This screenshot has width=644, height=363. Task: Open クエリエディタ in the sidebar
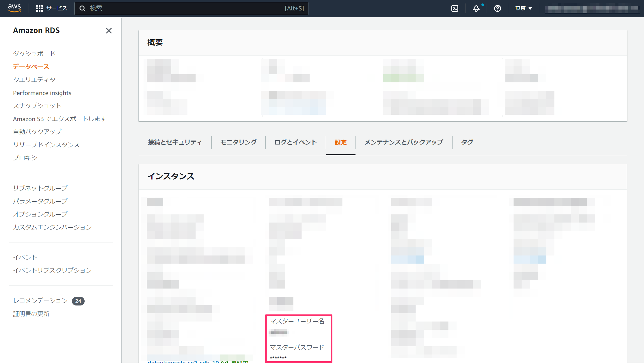pos(34,80)
